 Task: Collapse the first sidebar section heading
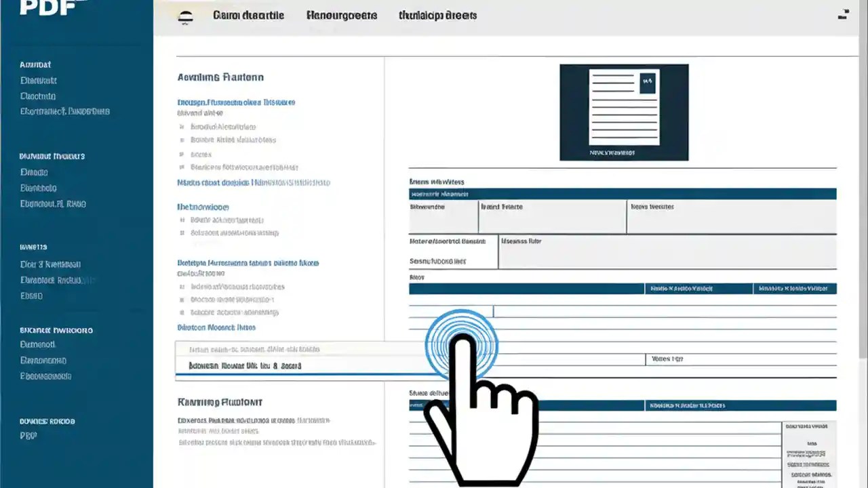point(33,64)
